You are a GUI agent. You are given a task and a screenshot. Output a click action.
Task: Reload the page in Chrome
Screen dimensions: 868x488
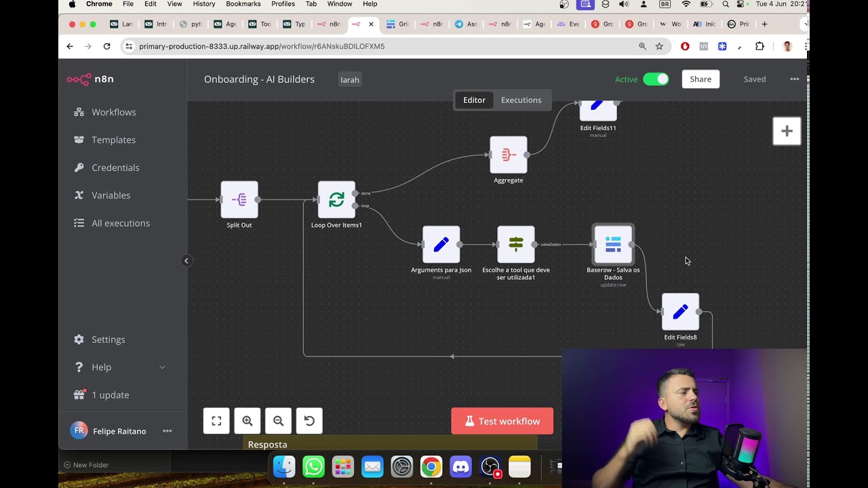[106, 46]
